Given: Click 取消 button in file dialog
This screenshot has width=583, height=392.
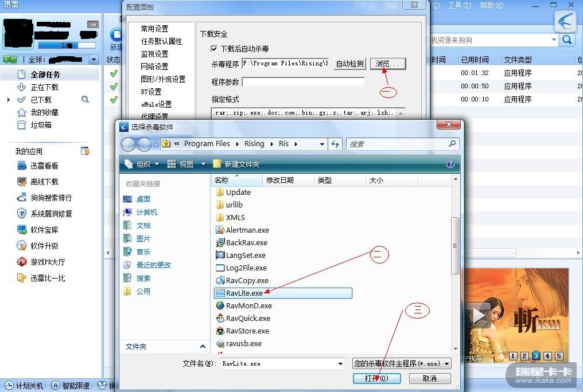Looking at the screenshot, I should tap(430, 378).
